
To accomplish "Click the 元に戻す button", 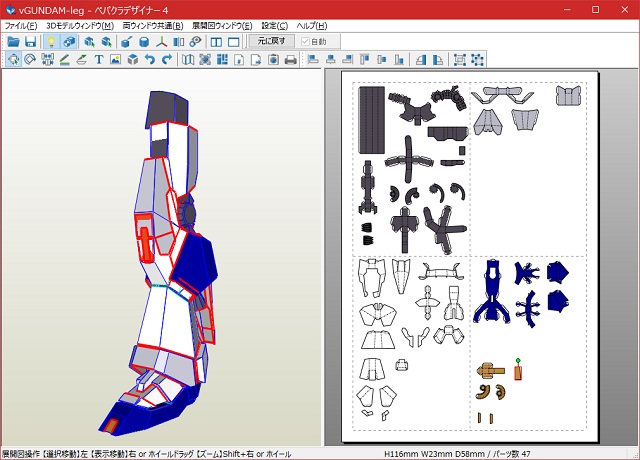I will tap(271, 41).
